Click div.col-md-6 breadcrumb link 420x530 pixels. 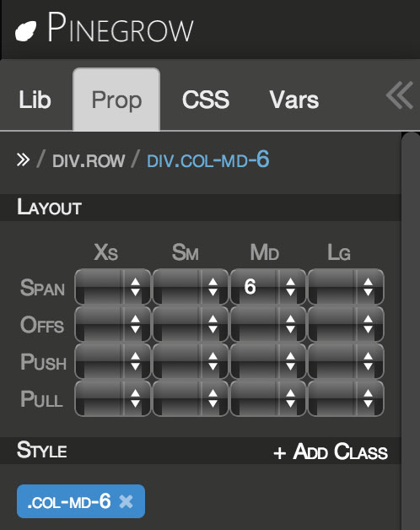point(208,160)
